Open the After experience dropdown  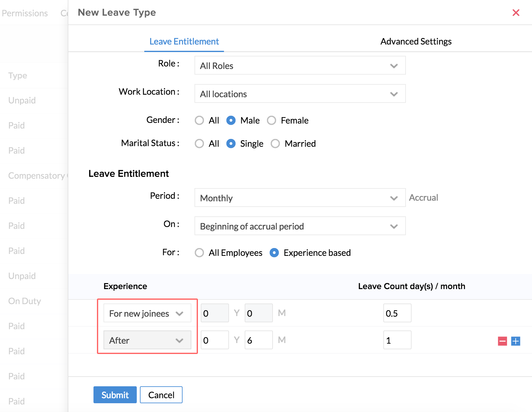click(x=147, y=340)
